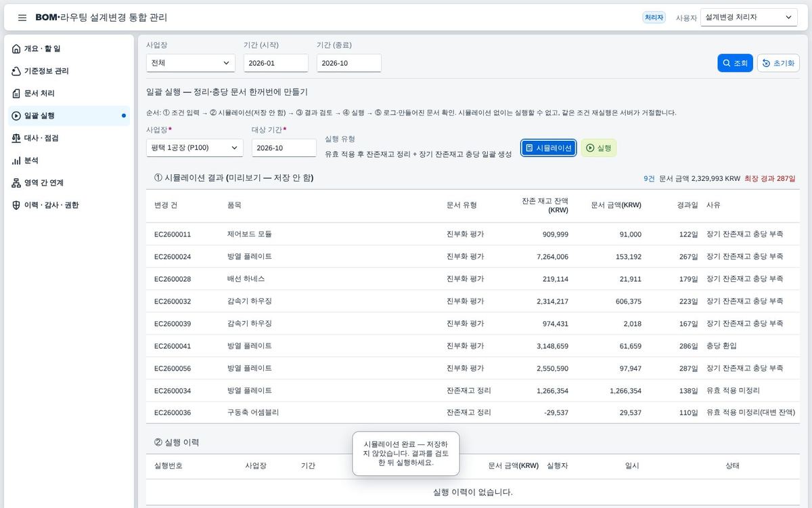Click the magnifier icon on 조회 button
The width and height of the screenshot is (812, 508).
tap(727, 63)
